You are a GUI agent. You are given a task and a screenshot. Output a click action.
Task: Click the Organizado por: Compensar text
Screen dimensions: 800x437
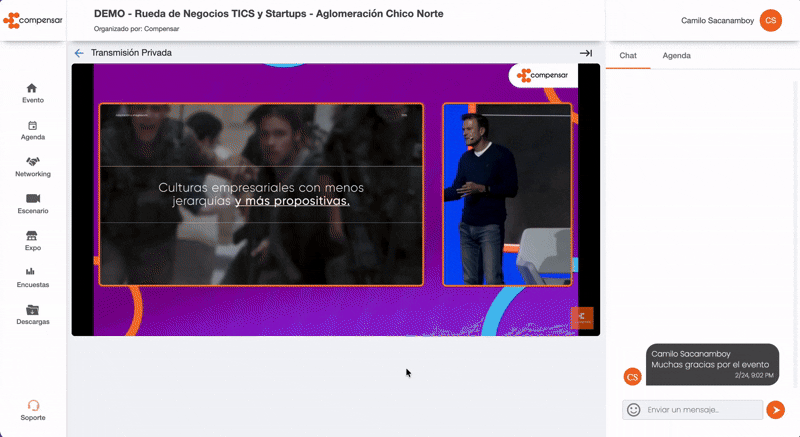coord(136,29)
